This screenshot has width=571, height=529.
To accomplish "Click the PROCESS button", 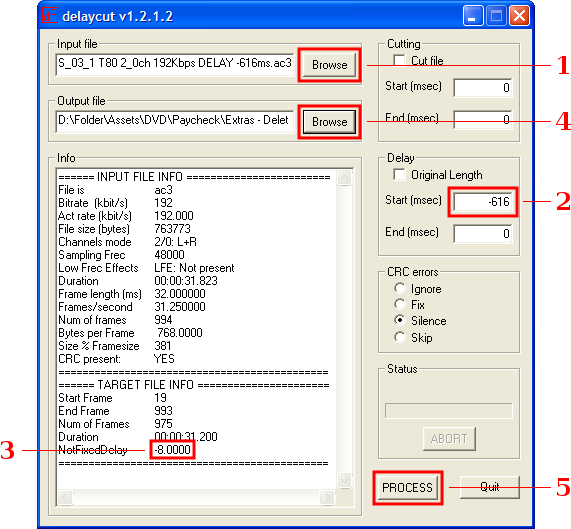I will pos(407,487).
